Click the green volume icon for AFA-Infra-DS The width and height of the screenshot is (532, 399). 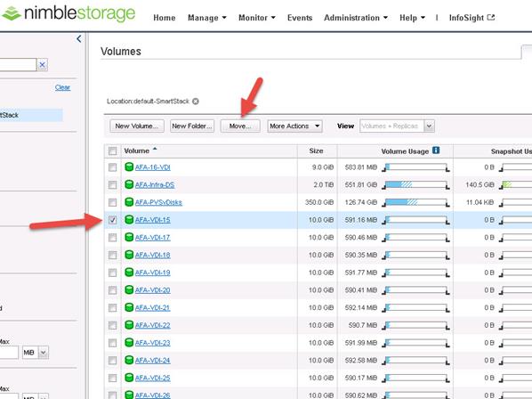tap(129, 184)
